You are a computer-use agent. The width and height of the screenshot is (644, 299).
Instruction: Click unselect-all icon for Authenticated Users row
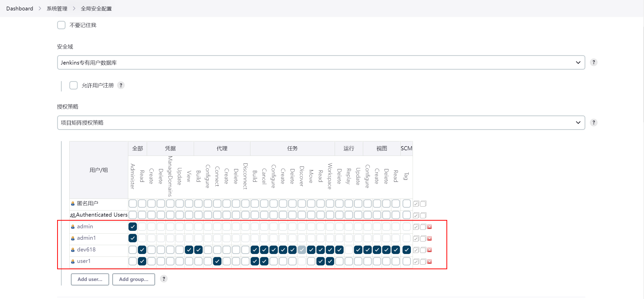pyautogui.click(x=423, y=215)
